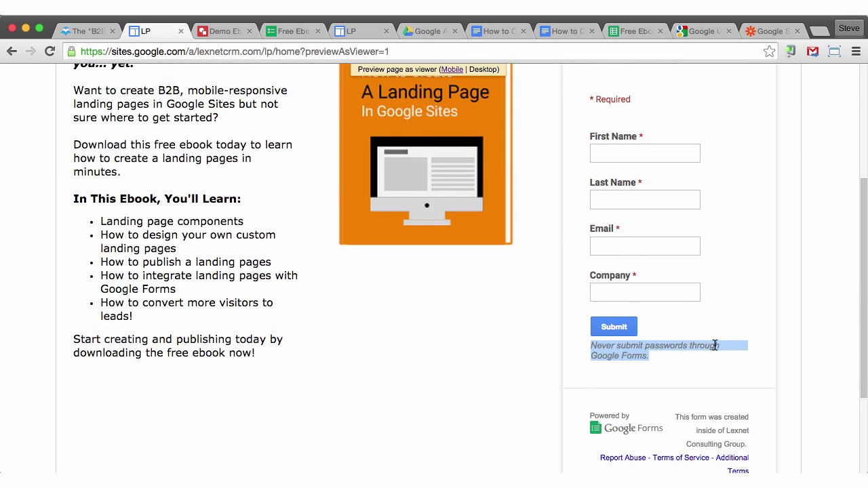
Task: Click "In This Ebook, You'll Learn:" heading
Action: click(x=157, y=199)
